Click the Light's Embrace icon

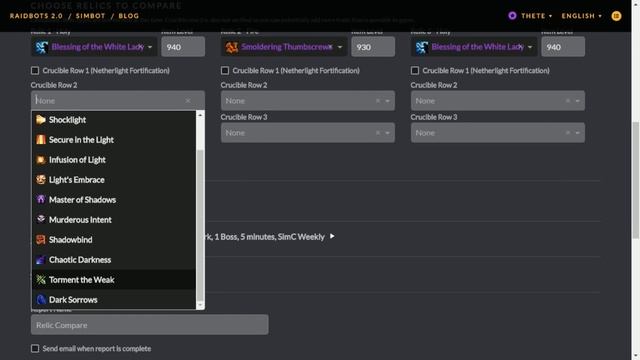point(41,180)
